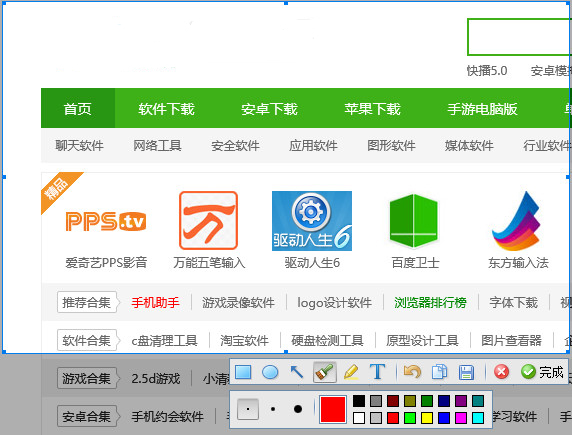Pick the purple color swatch

click(x=461, y=401)
